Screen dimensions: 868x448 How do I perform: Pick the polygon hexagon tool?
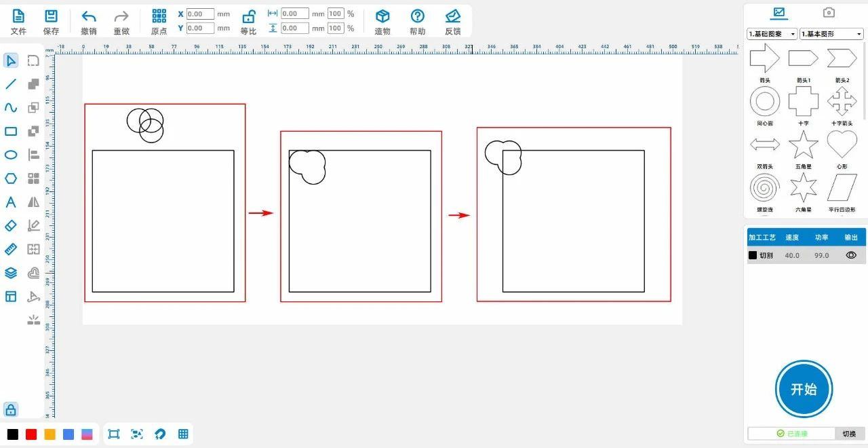point(11,179)
